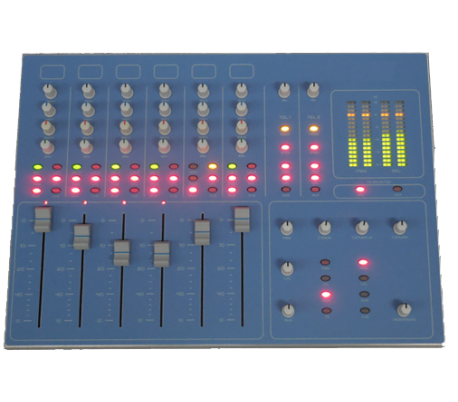458x402 pixels.
Task: Toggle unlit AUX button under level meters
Action: tap(397, 189)
